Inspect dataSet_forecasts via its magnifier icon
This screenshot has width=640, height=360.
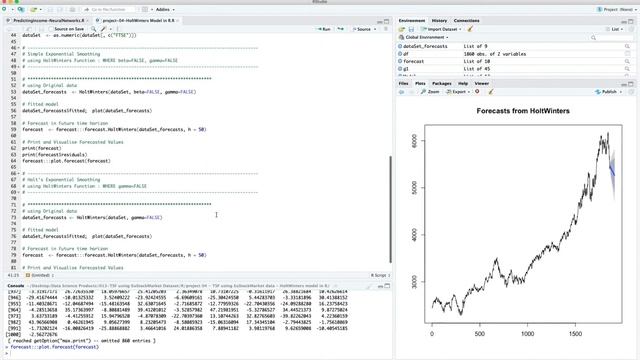pyautogui.click(x=627, y=46)
